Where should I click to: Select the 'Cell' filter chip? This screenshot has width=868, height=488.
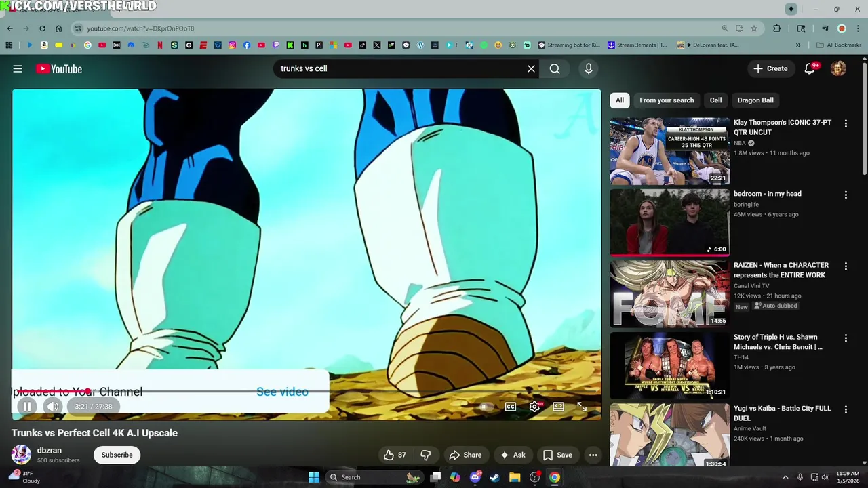715,100
